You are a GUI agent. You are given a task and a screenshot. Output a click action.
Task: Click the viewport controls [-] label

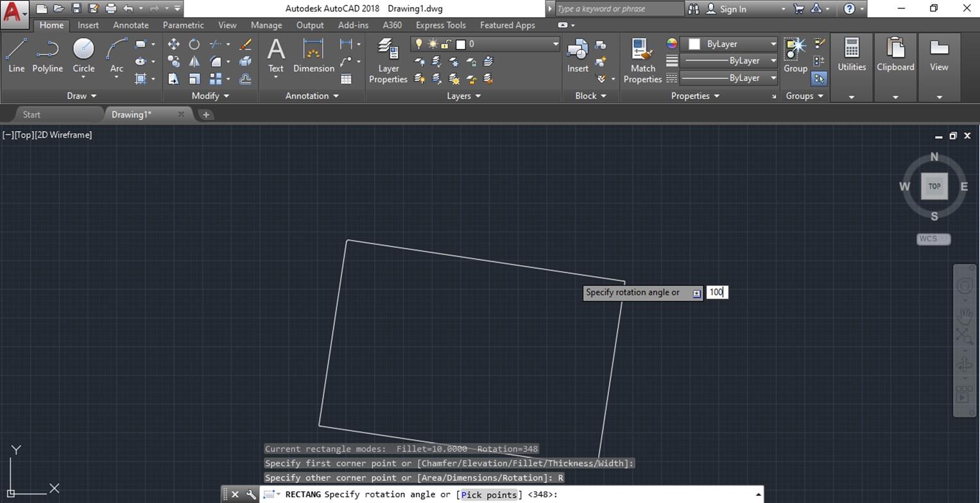point(8,135)
